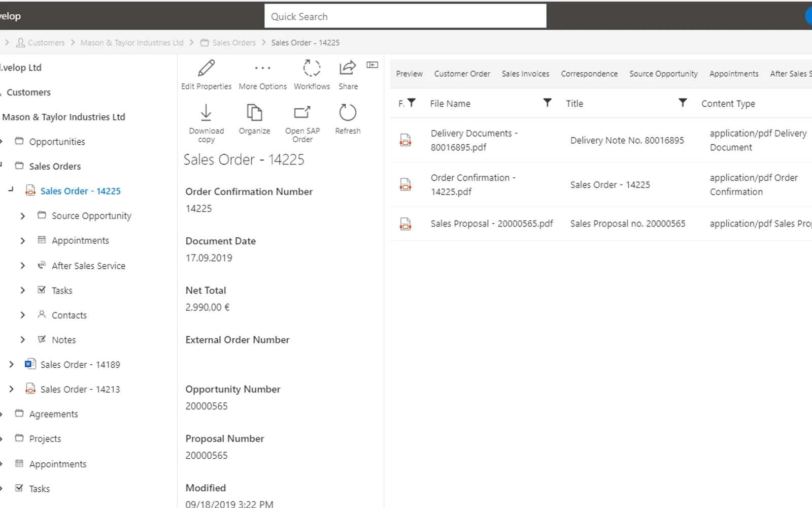Click PDF icon of Delivery Documents row
The height and width of the screenshot is (508, 812).
405,140
